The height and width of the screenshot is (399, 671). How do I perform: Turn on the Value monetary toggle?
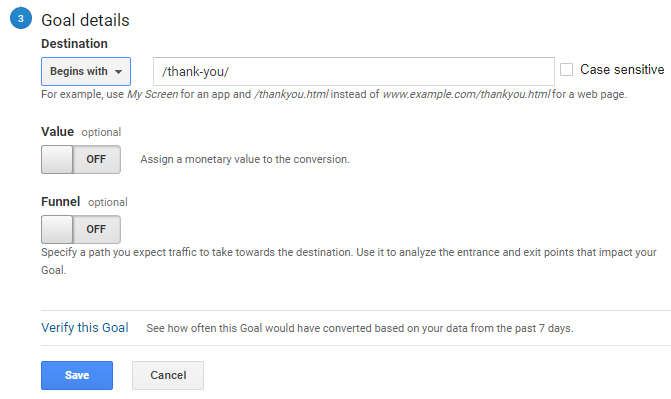(81, 159)
